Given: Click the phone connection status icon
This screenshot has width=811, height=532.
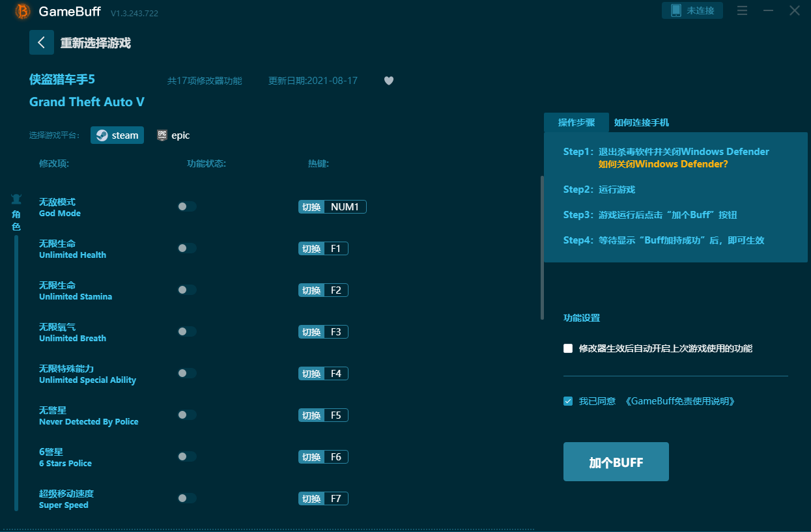Looking at the screenshot, I should (x=676, y=10).
